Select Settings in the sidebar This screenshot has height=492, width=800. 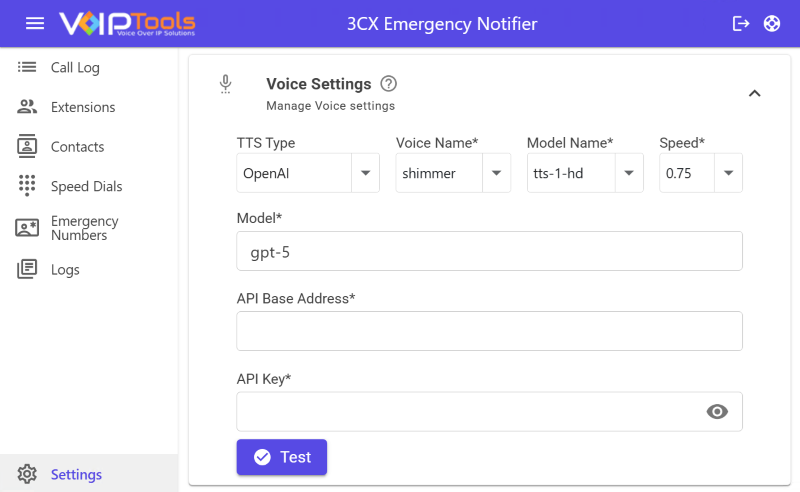pos(76,474)
